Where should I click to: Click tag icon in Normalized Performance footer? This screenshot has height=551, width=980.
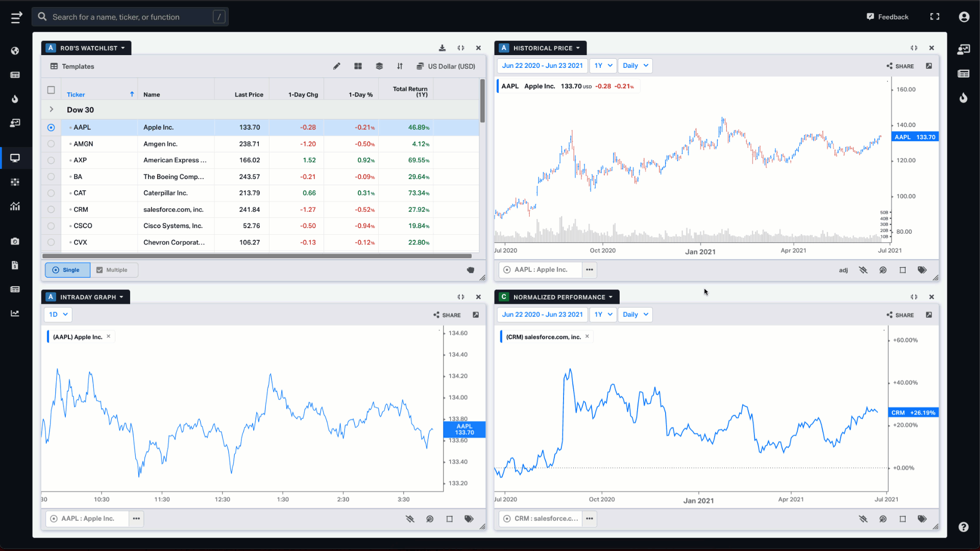922,519
